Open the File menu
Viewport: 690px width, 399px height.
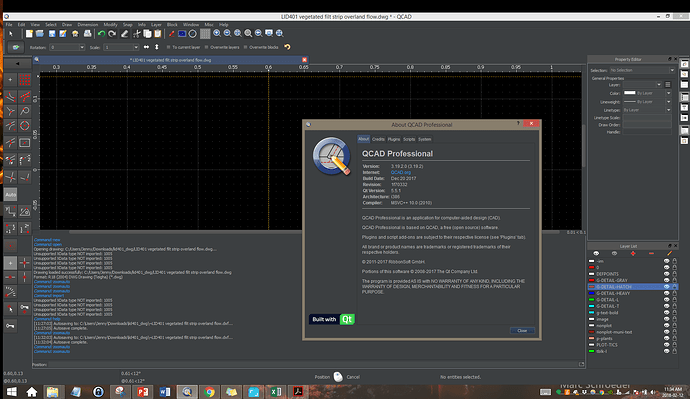[9, 25]
